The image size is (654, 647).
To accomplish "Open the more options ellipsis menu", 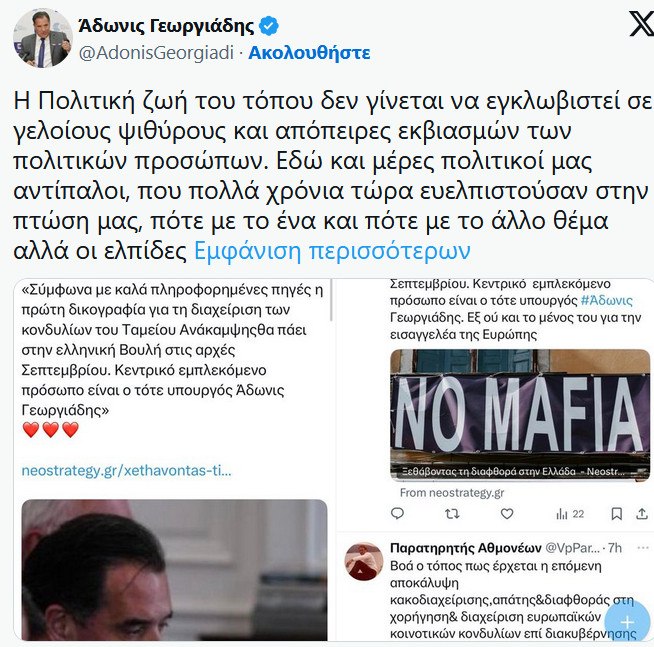I will [643, 548].
